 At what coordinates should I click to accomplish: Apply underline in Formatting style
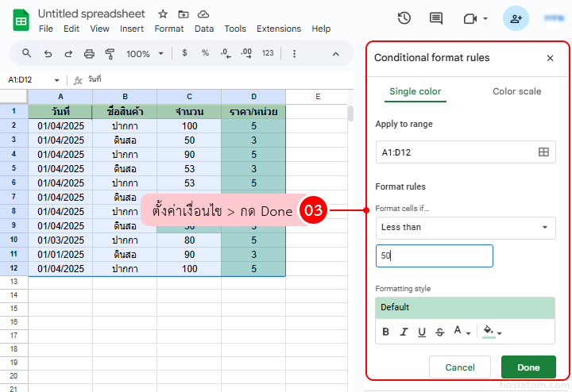click(422, 332)
